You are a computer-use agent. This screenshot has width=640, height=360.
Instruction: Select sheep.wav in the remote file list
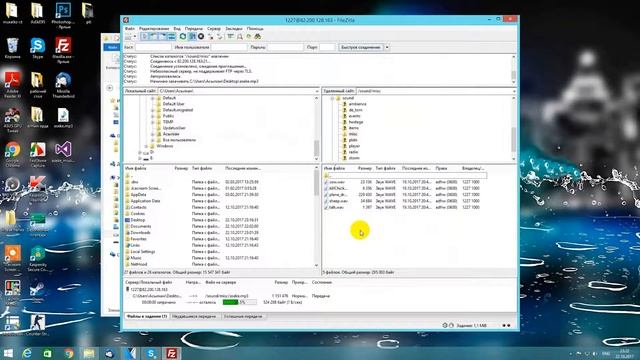(x=338, y=201)
